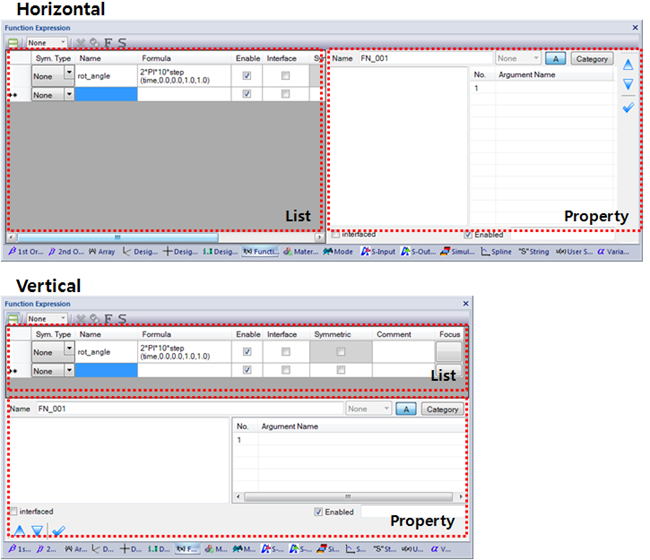
Task: Click the up arrow in Horizontal property panel
Action: coord(628,65)
